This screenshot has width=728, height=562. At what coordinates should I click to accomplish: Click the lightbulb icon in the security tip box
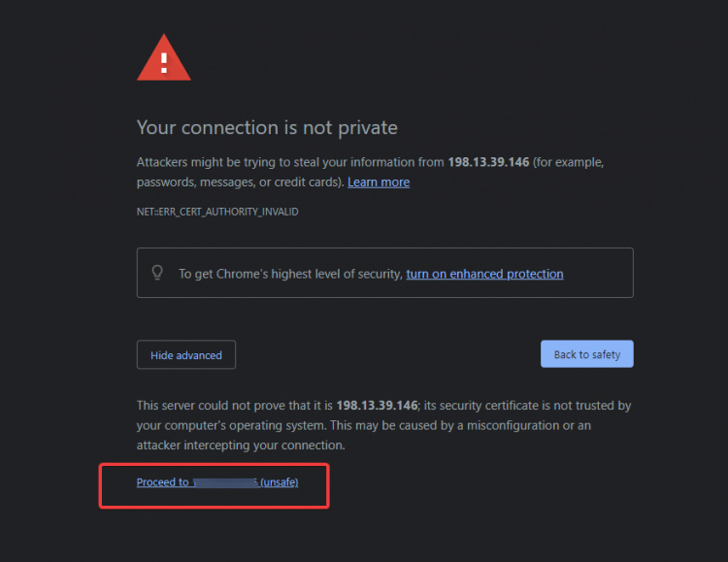pyautogui.click(x=158, y=273)
